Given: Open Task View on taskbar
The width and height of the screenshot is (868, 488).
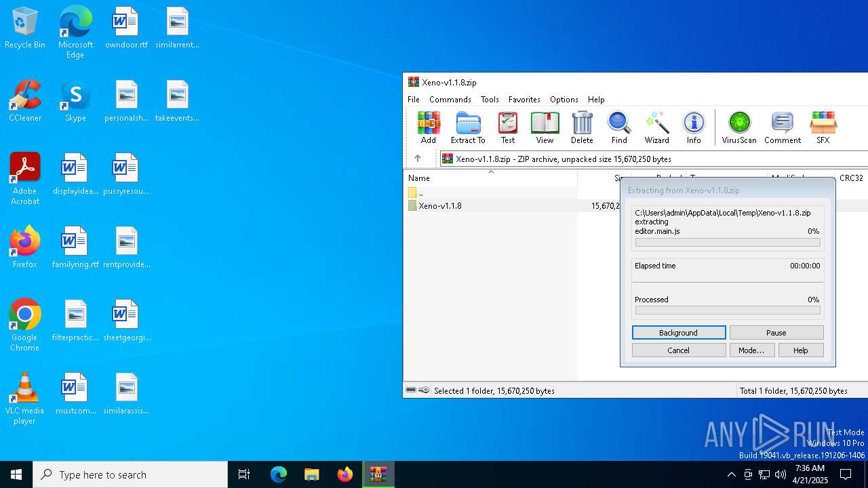Looking at the screenshot, I should click(x=244, y=474).
